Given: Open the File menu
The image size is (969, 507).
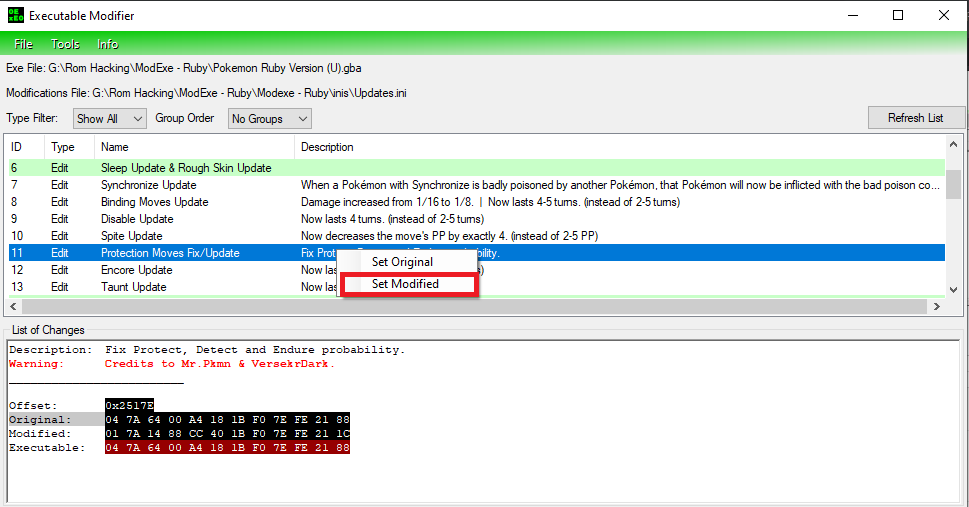Looking at the screenshot, I should click(x=24, y=44).
